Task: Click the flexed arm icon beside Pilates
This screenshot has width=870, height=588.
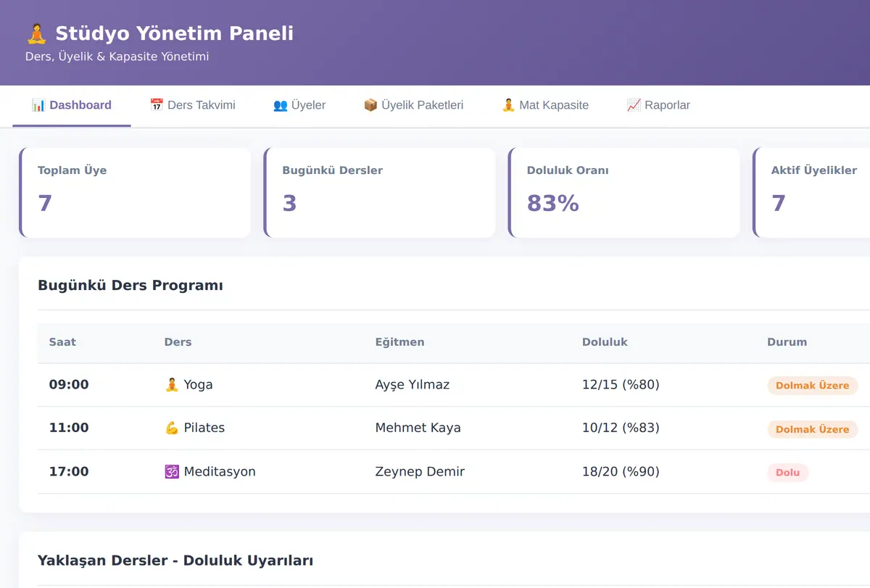Action: pyautogui.click(x=172, y=428)
